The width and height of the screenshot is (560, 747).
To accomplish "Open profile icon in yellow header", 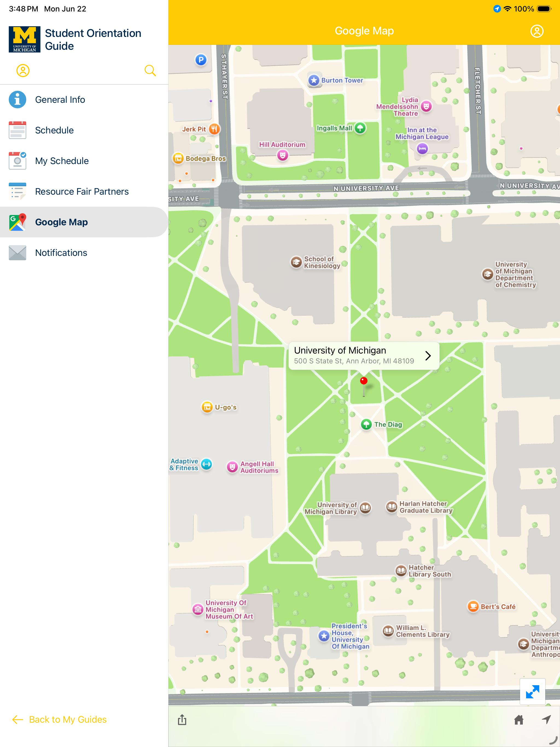I will [537, 31].
